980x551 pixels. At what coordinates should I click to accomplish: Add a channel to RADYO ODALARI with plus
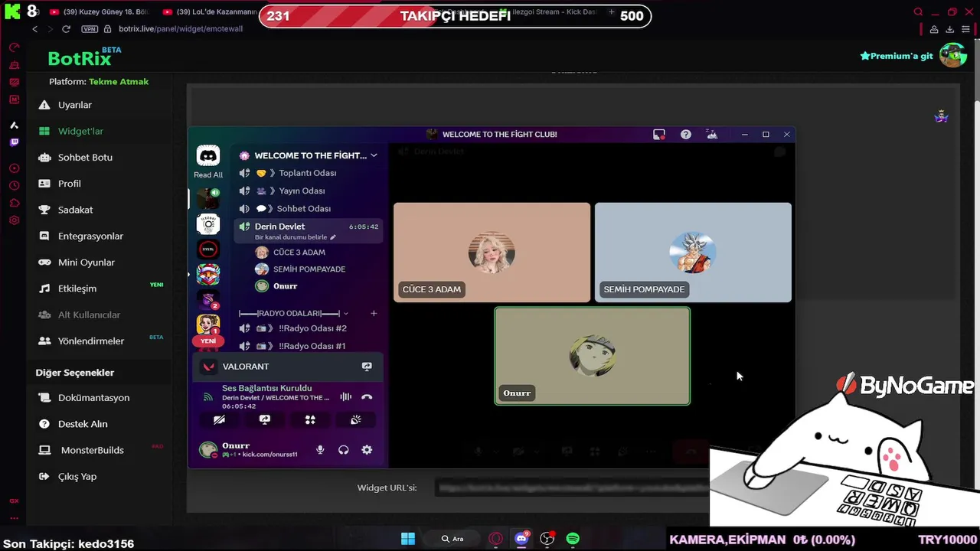[x=374, y=313]
